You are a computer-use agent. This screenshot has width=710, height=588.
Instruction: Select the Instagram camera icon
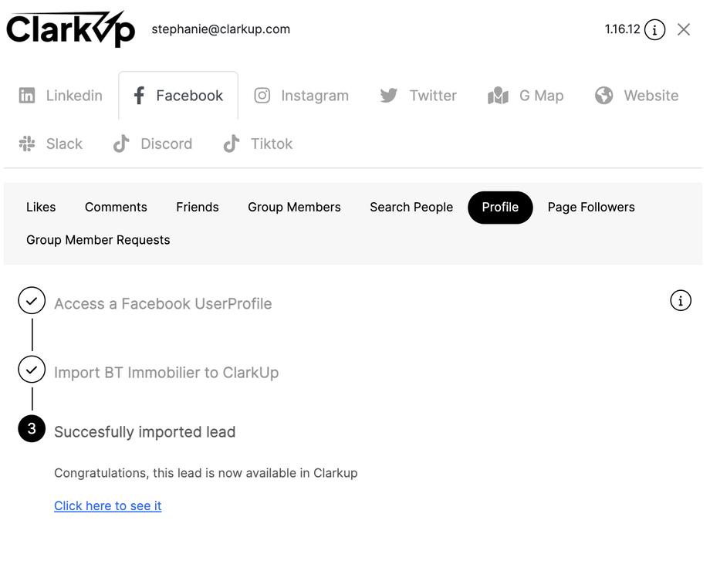pos(262,96)
